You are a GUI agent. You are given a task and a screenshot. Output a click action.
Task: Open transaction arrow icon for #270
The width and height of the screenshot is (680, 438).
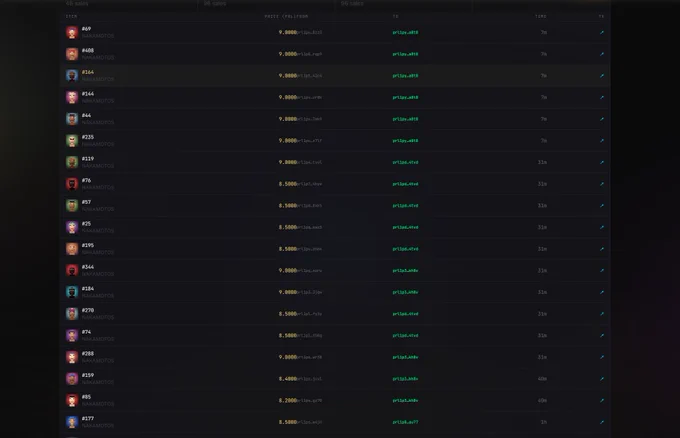coord(602,314)
